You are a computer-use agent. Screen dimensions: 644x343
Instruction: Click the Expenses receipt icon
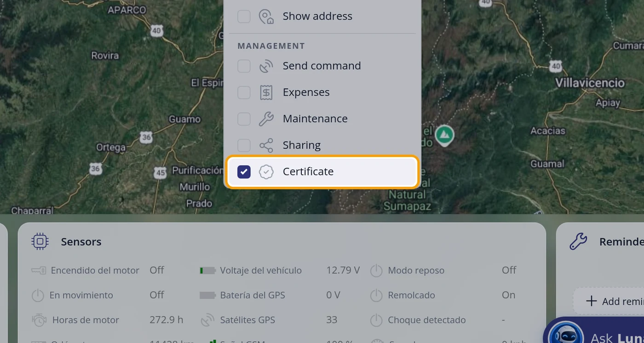click(x=266, y=93)
